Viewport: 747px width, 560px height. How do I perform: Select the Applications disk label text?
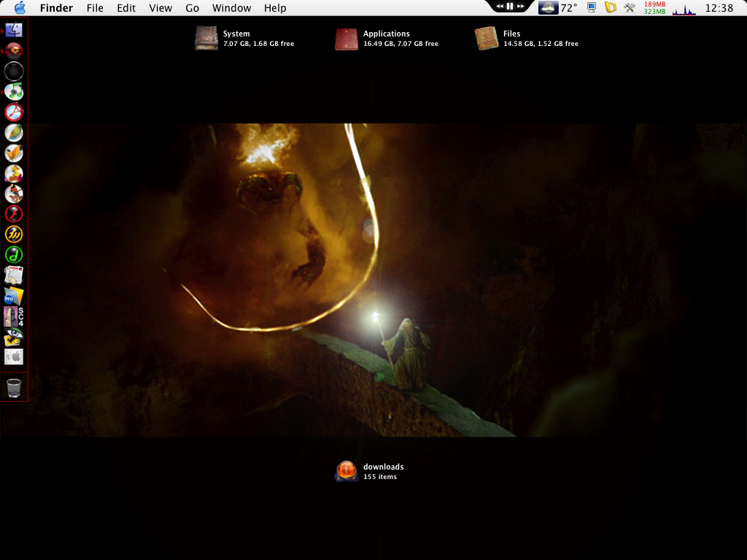click(387, 34)
